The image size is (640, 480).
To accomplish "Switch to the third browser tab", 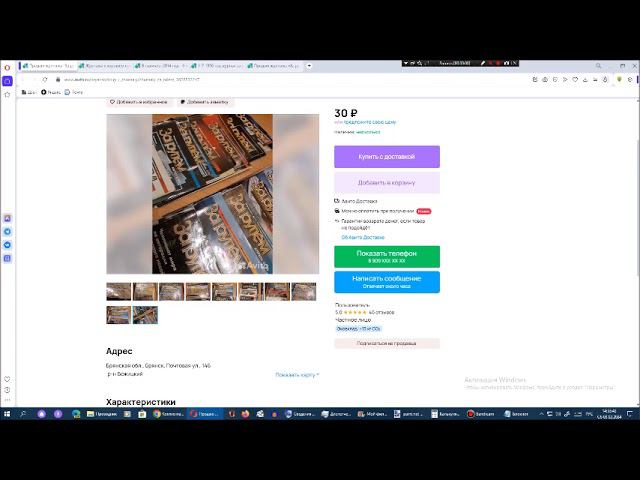I will pos(161,66).
